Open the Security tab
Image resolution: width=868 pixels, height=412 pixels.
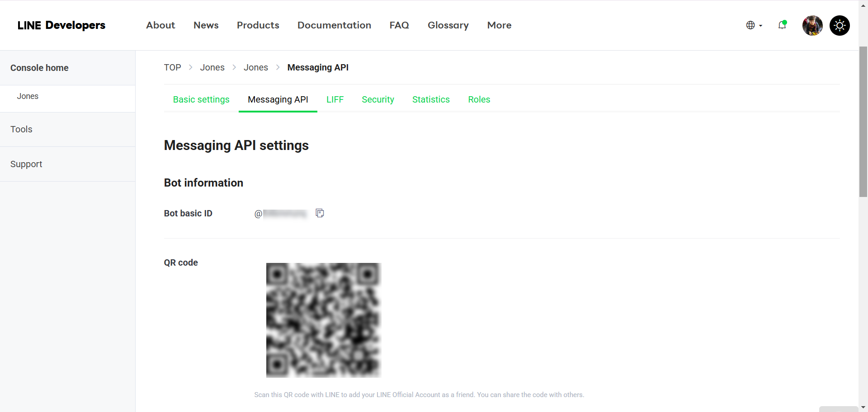[378, 99]
